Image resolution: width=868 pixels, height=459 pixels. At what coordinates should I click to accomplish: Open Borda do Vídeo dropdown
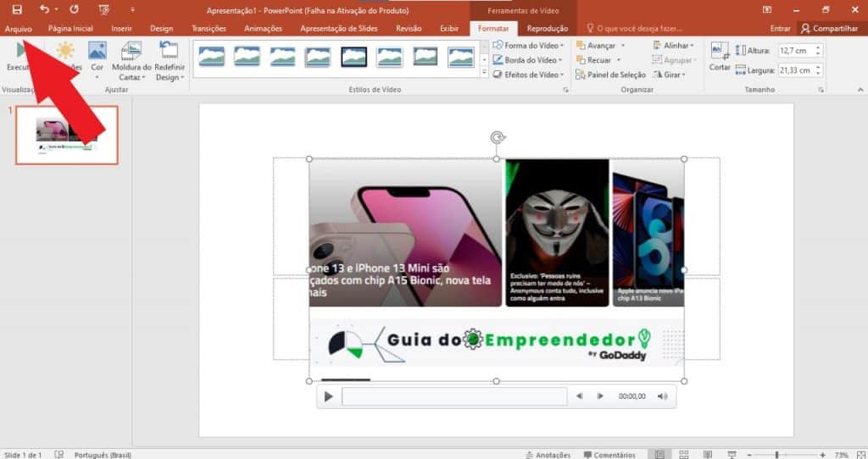point(527,60)
